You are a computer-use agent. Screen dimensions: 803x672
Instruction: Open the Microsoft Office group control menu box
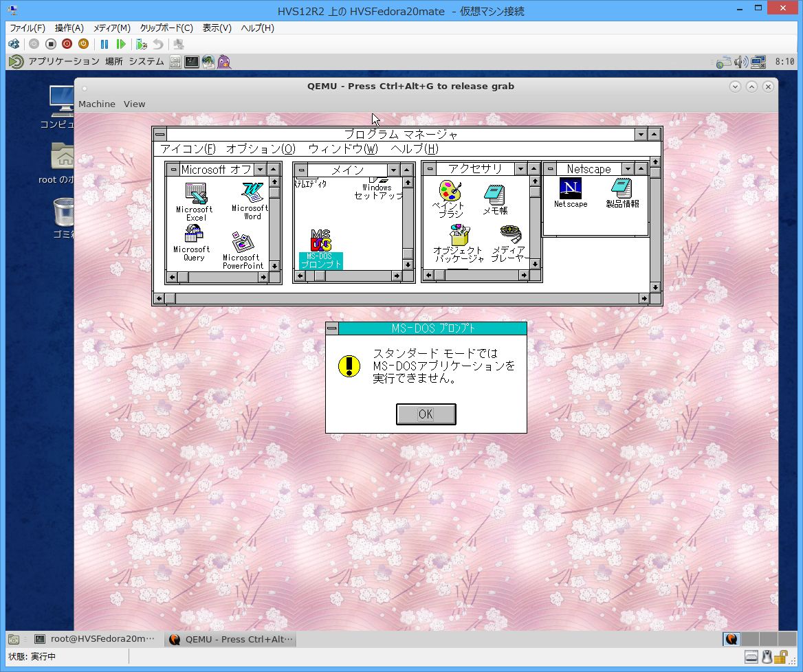(x=174, y=170)
